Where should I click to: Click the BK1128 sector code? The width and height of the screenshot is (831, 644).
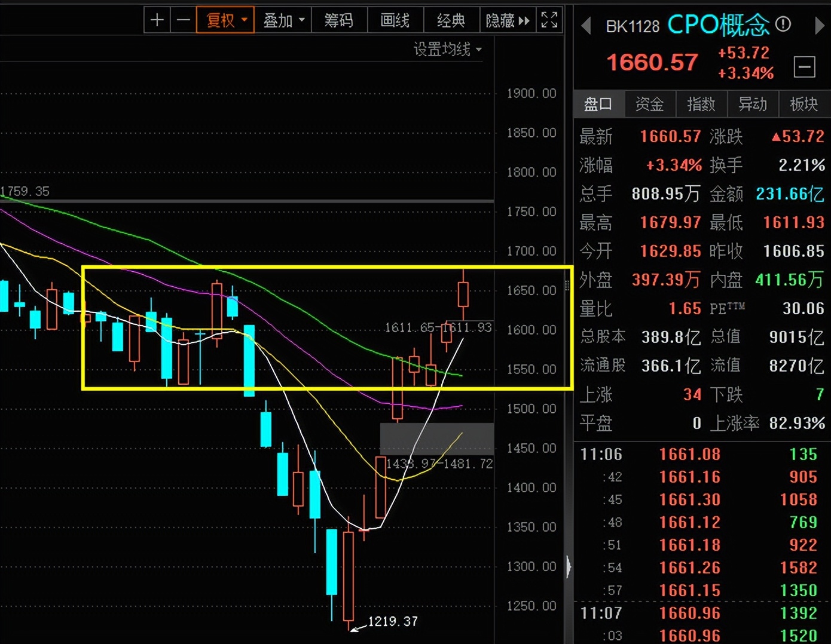633,27
